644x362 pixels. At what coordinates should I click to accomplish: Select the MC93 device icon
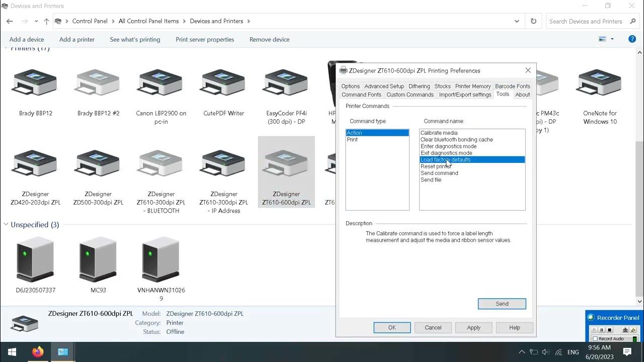[x=98, y=258]
